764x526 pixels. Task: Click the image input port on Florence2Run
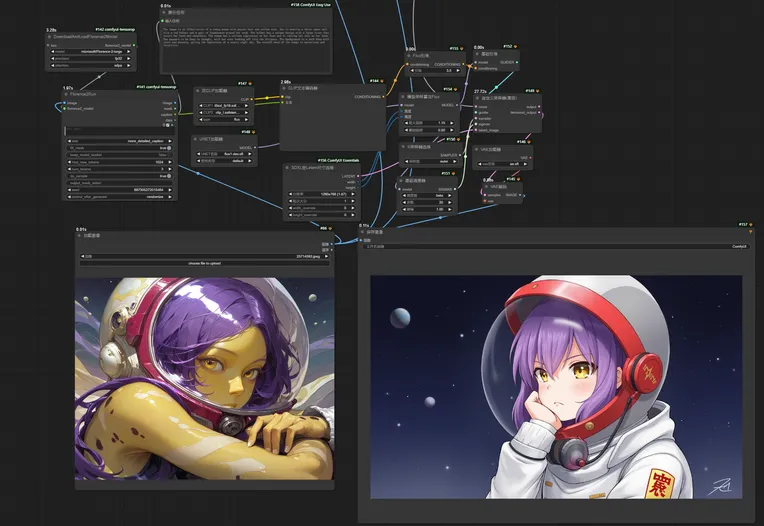pos(66,102)
